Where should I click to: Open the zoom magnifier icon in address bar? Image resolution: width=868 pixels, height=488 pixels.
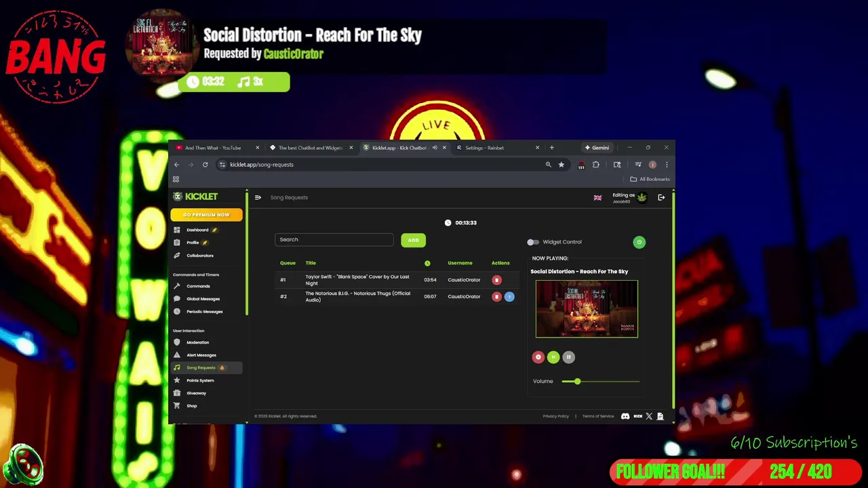(548, 165)
